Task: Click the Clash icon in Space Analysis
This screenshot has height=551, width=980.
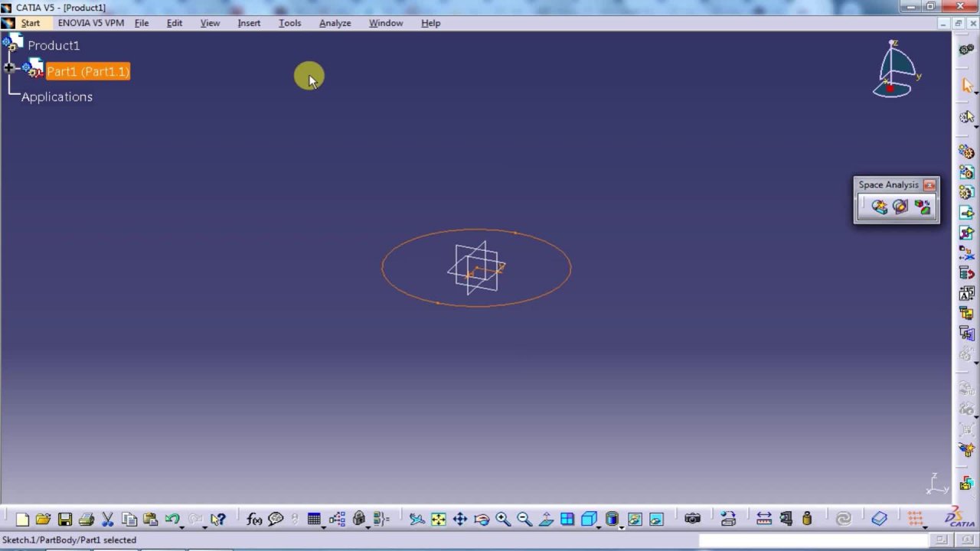Action: tap(879, 207)
